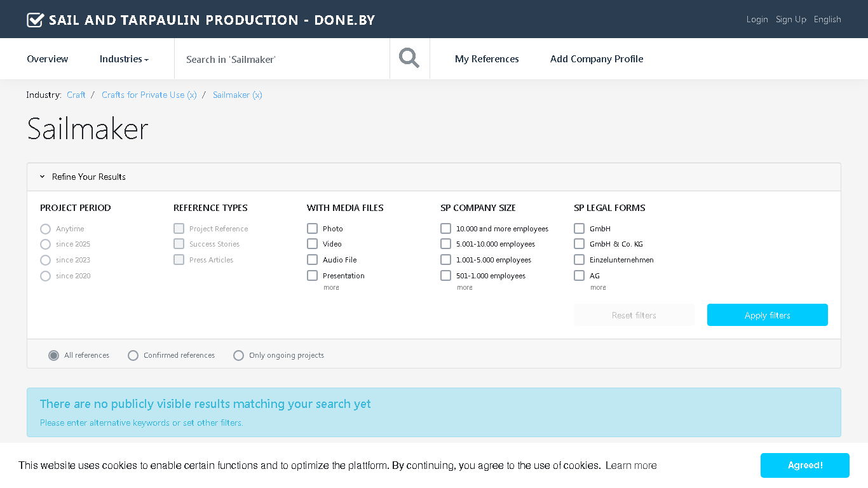Image resolution: width=868 pixels, height=488 pixels.
Task: Select the Confirmed references radio button
Action: point(133,355)
